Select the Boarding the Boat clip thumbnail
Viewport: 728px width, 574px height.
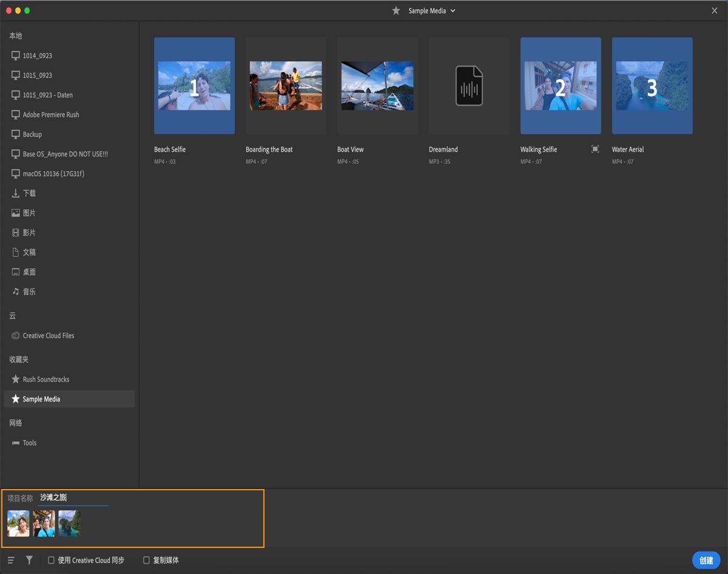tap(286, 86)
